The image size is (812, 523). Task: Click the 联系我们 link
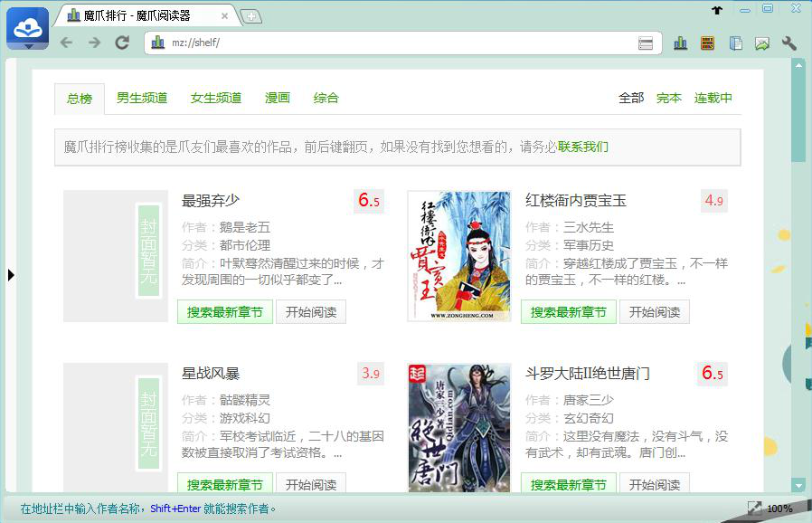point(583,147)
